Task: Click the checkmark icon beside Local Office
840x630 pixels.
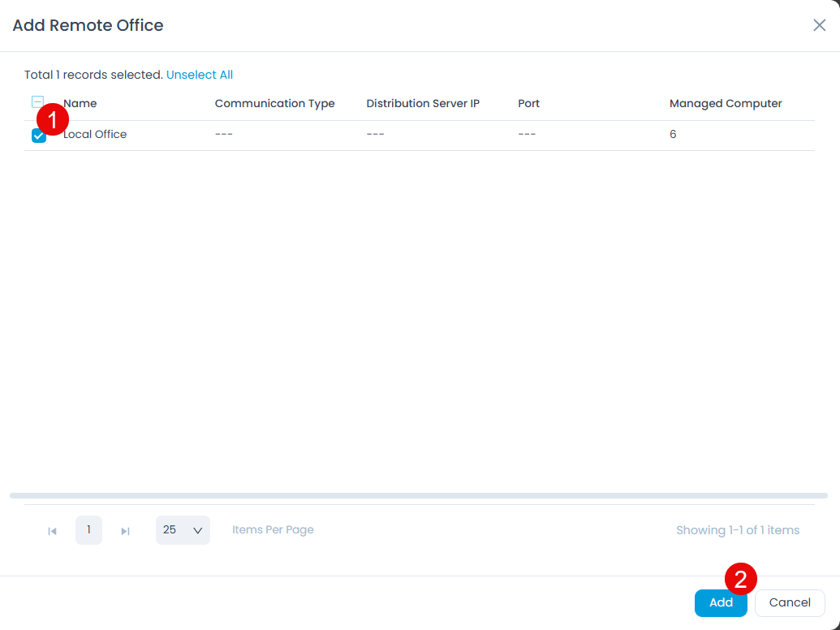Action: pyautogui.click(x=37, y=135)
